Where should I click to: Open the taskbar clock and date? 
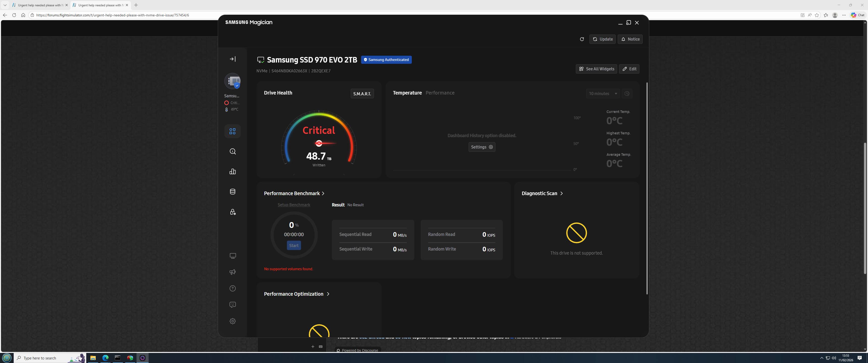point(846,358)
